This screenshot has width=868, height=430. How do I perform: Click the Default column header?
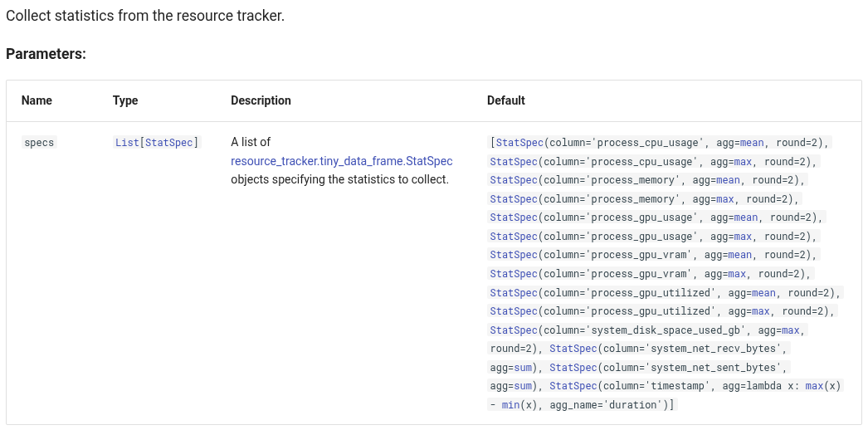[x=506, y=100]
